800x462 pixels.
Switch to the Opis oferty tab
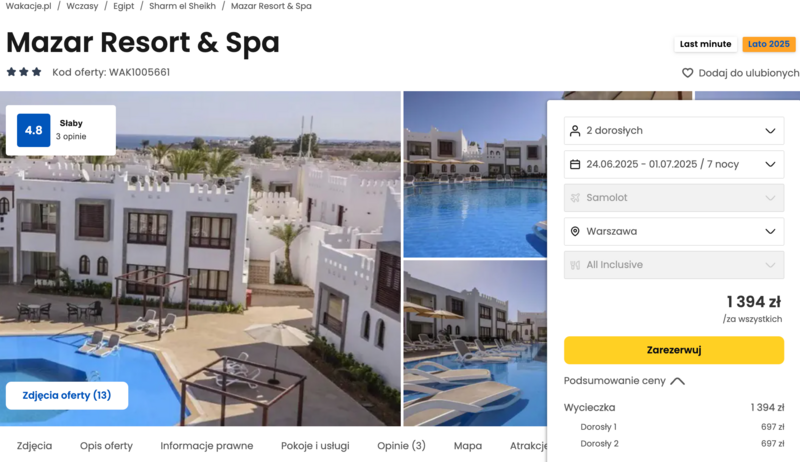click(106, 446)
